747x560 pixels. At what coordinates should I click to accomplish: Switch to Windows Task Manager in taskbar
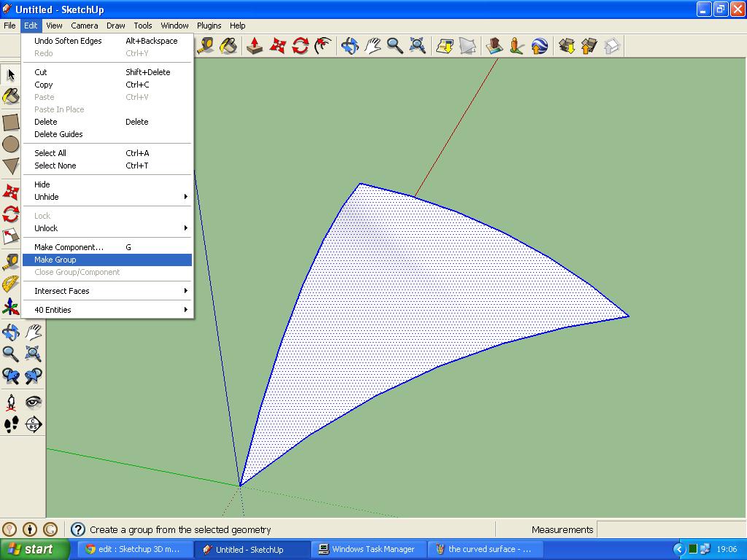click(368, 549)
